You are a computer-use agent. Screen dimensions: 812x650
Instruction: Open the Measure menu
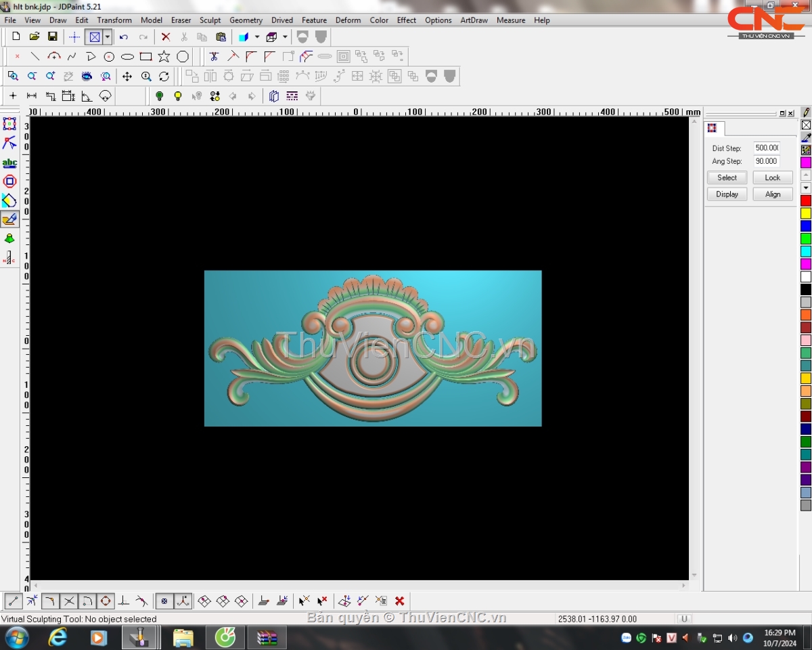tap(511, 20)
